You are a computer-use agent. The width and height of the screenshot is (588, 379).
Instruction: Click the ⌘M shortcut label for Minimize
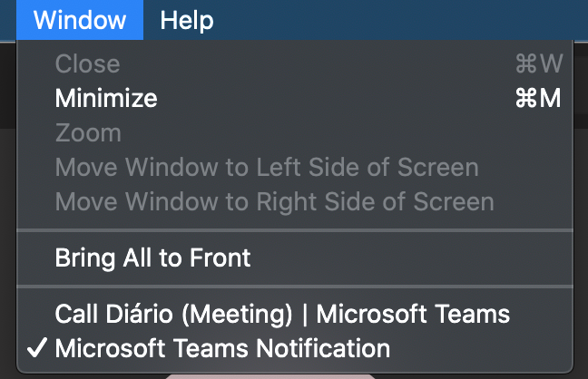coord(537,98)
